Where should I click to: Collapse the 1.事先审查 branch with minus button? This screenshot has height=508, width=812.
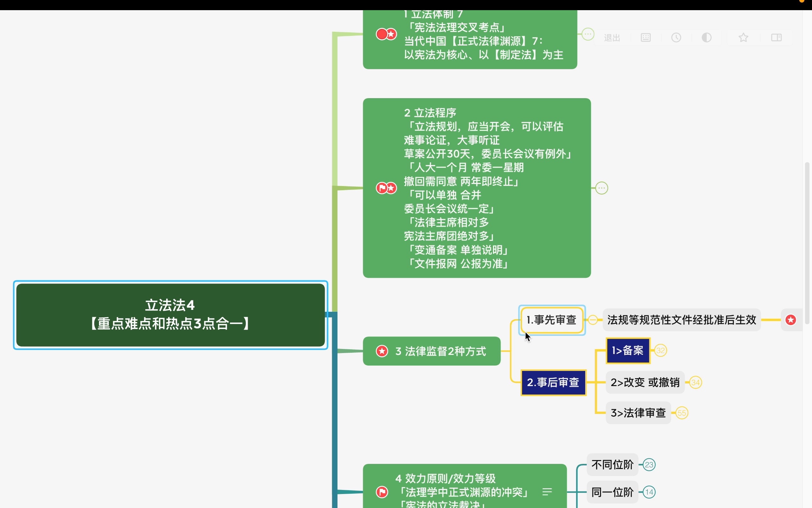[593, 320]
